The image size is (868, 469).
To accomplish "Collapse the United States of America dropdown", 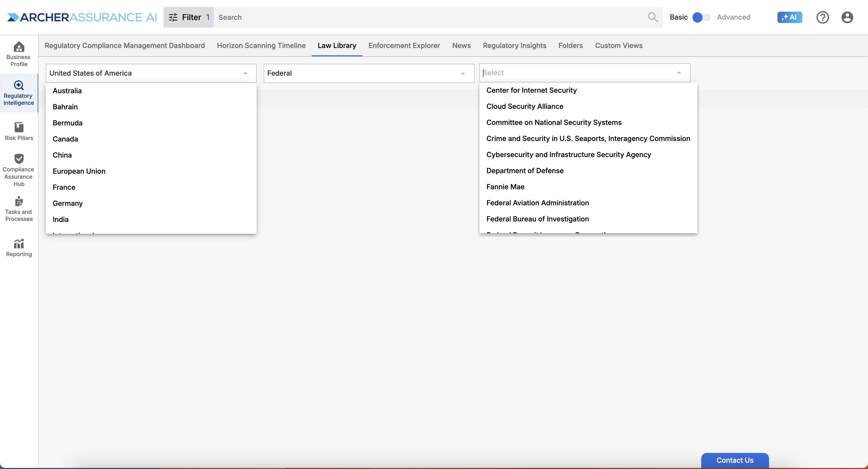I will click(x=245, y=73).
